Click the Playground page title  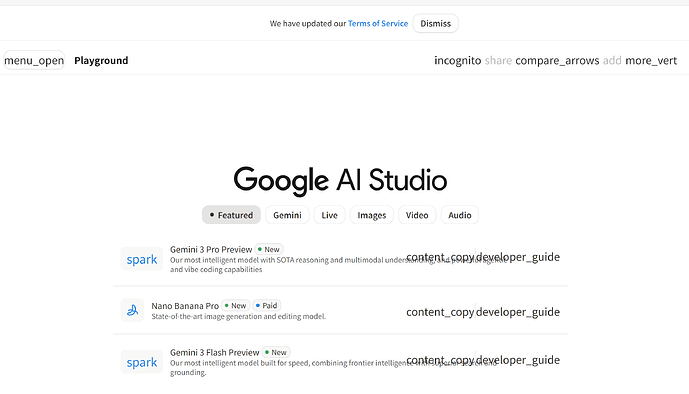click(x=101, y=60)
